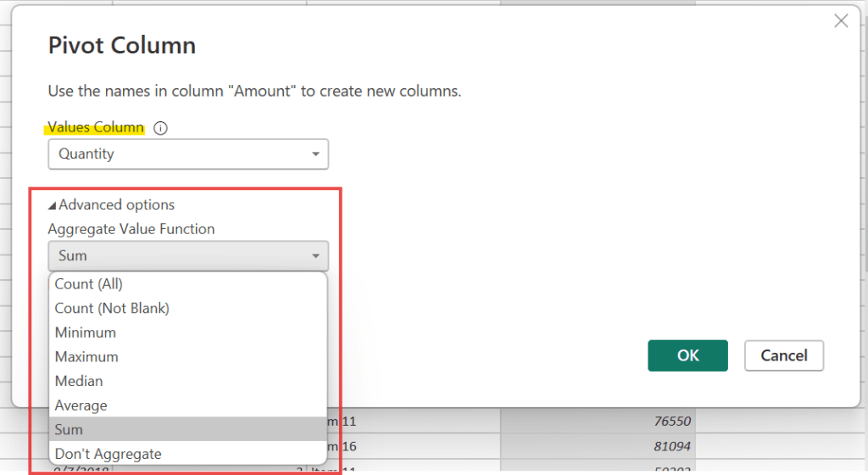Choose Median from the aggregate options
Viewport: 868px width, 475px height.
coord(79,382)
